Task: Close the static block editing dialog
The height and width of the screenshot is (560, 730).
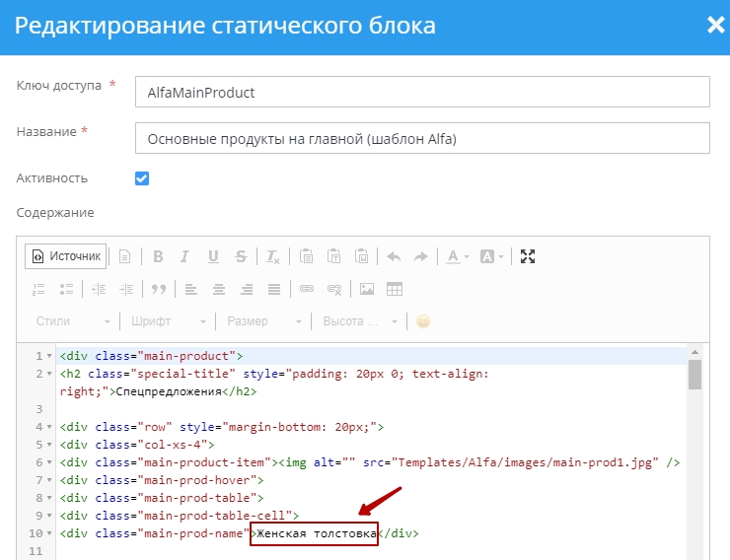Action: point(714,26)
